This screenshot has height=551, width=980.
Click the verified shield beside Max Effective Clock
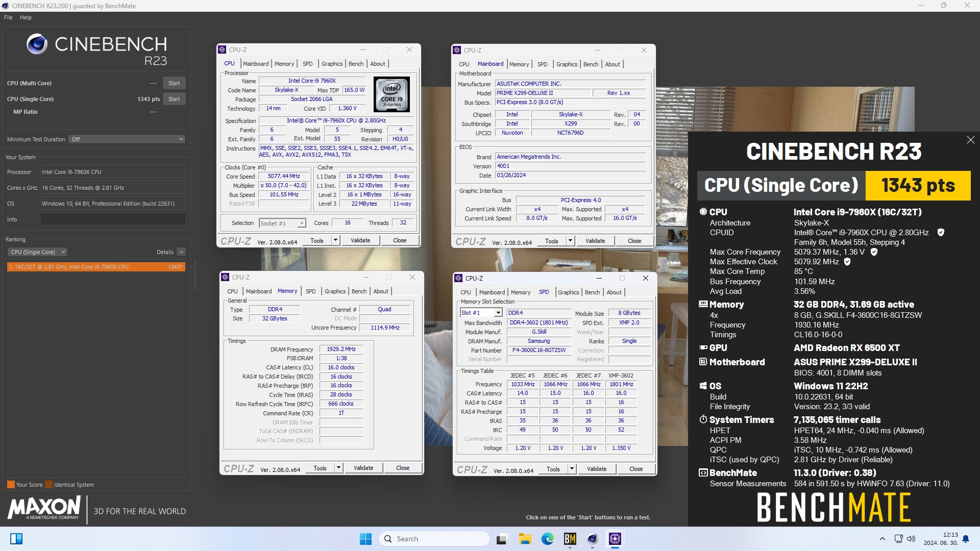tap(847, 261)
